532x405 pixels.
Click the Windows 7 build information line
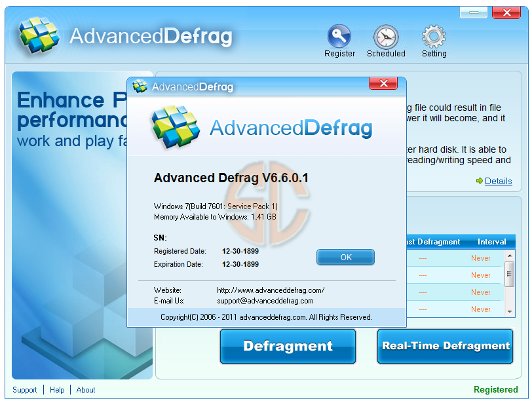[x=216, y=206]
